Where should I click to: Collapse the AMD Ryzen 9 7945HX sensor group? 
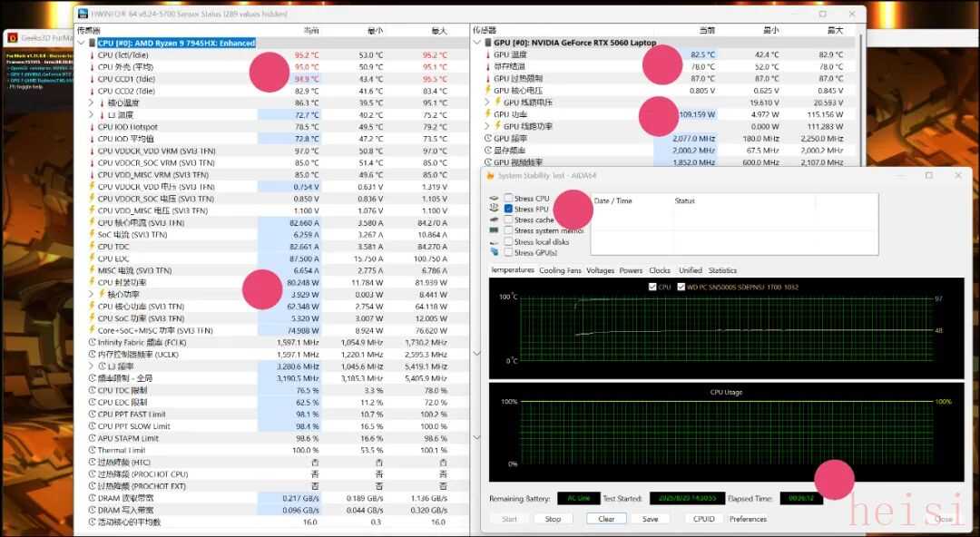pyautogui.click(x=81, y=43)
